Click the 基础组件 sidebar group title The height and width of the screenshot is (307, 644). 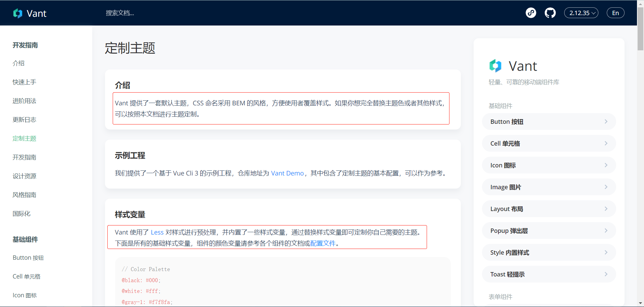coord(25,239)
